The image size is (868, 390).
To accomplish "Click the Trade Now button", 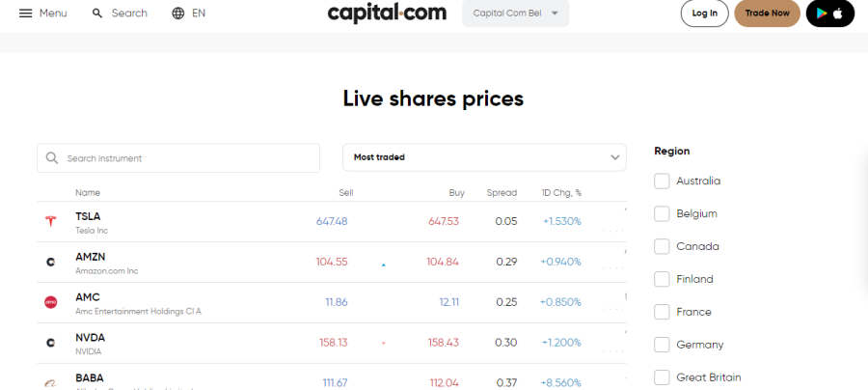I will [767, 14].
